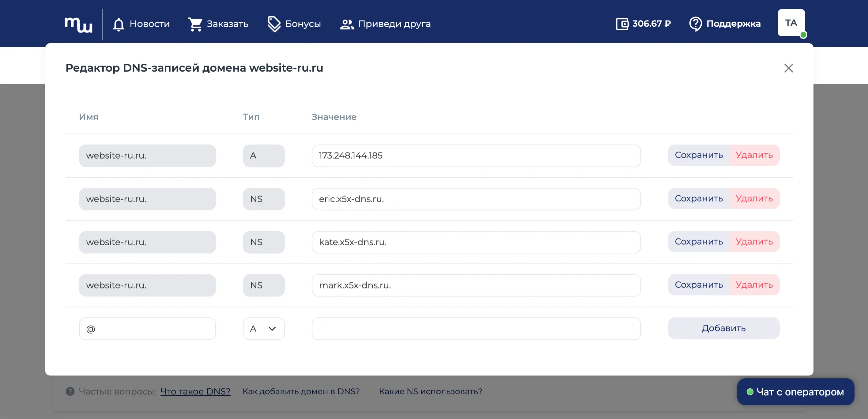
Task: Click the Тип column header
Action: 251,117
